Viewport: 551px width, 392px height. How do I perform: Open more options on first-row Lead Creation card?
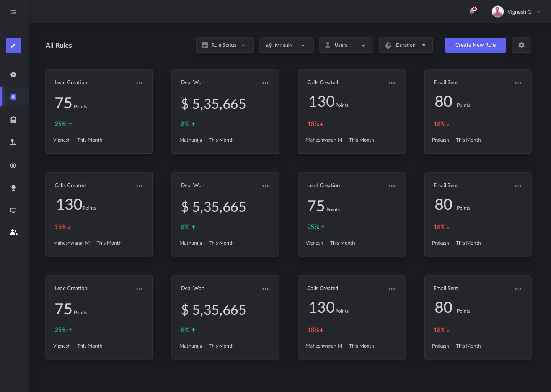pos(139,83)
